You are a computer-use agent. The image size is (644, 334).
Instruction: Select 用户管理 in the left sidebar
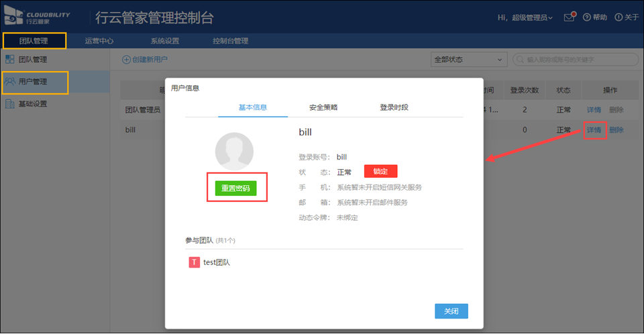point(32,81)
